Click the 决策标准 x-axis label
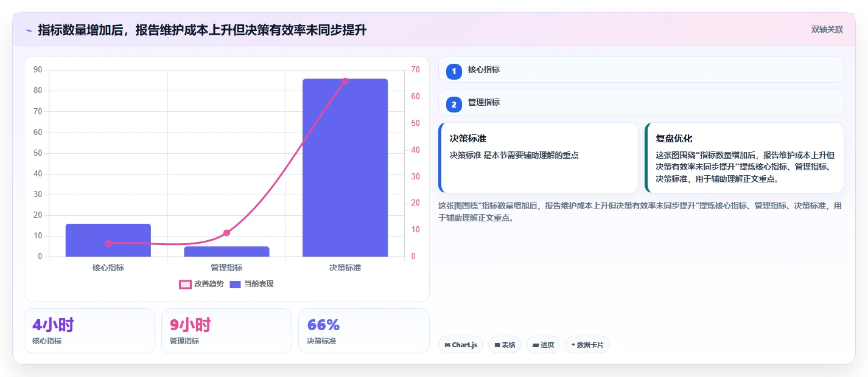The width and height of the screenshot is (868, 377). tap(345, 268)
